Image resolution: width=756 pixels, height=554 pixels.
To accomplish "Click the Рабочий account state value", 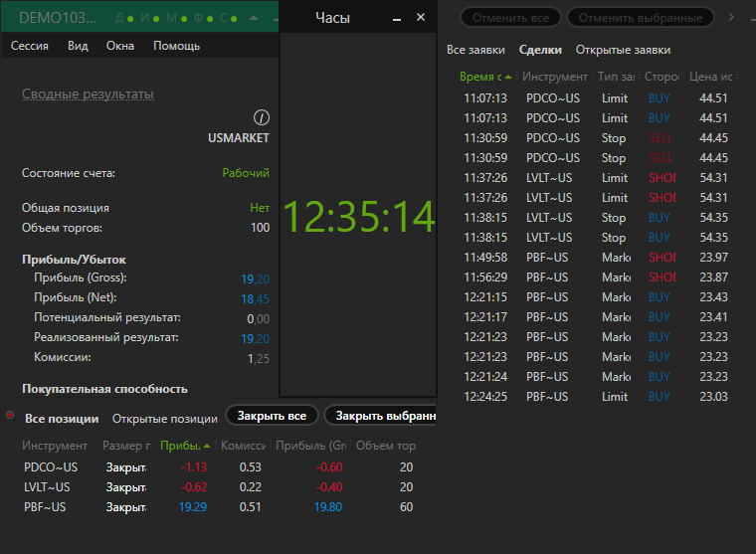I will tap(246, 173).
